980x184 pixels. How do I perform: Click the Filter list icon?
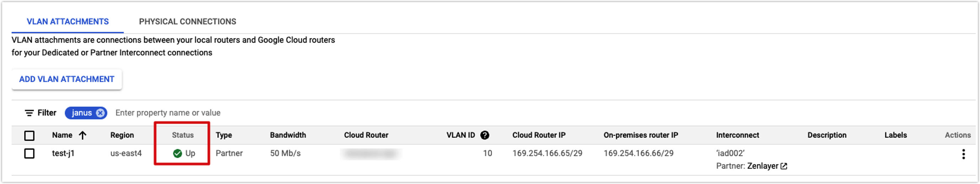[29, 113]
